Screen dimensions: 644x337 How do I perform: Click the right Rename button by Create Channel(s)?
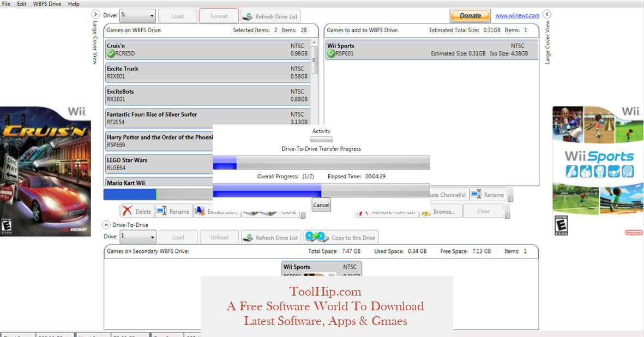point(489,195)
